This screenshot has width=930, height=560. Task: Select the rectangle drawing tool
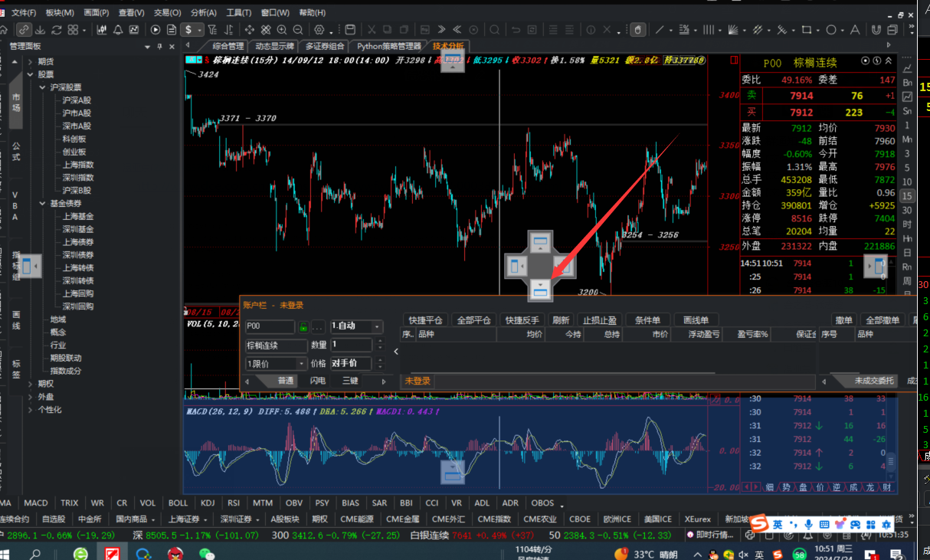806,30
